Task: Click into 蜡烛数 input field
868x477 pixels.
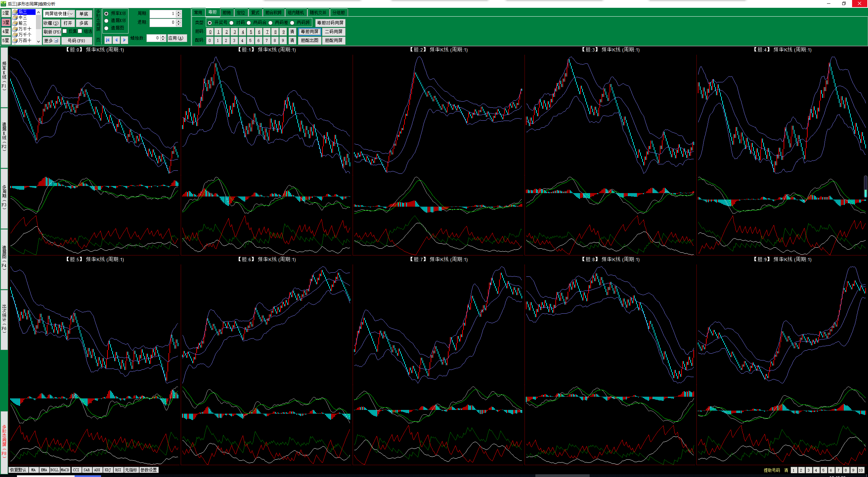Action: point(153,38)
